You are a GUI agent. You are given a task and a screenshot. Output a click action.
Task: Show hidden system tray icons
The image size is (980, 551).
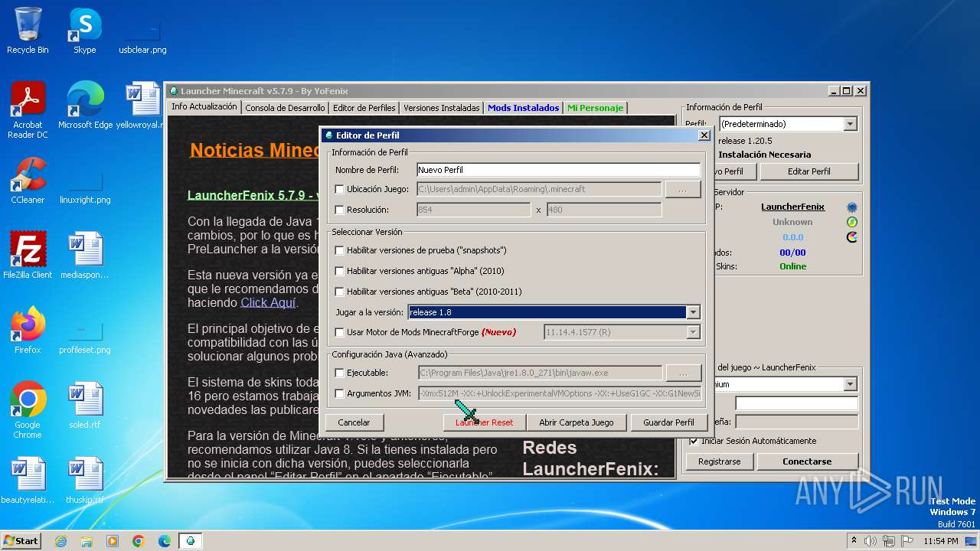[854, 541]
